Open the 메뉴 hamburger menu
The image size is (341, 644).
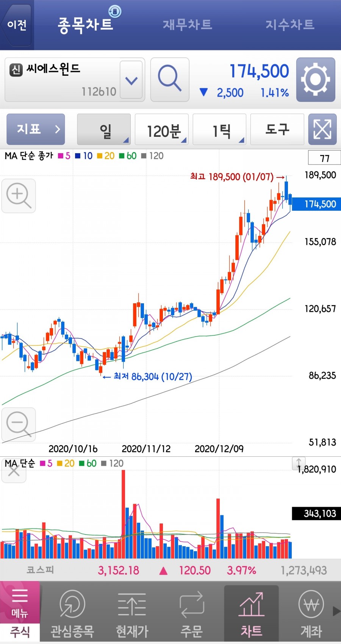pyautogui.click(x=20, y=602)
